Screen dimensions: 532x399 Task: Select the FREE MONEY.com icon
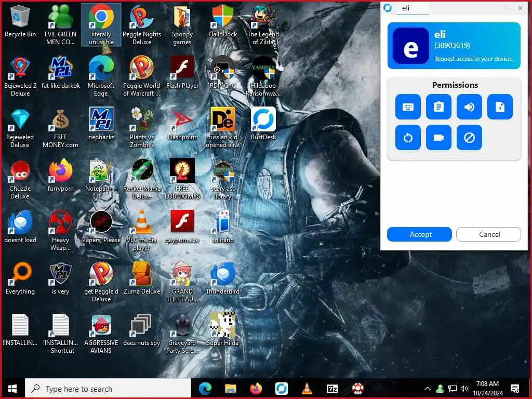pyautogui.click(x=60, y=129)
